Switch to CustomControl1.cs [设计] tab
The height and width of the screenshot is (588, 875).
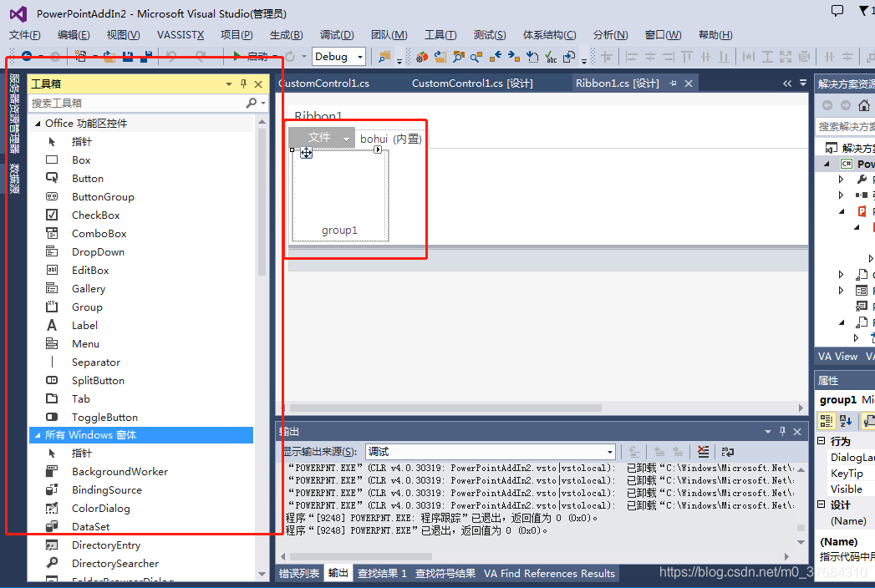coord(472,84)
